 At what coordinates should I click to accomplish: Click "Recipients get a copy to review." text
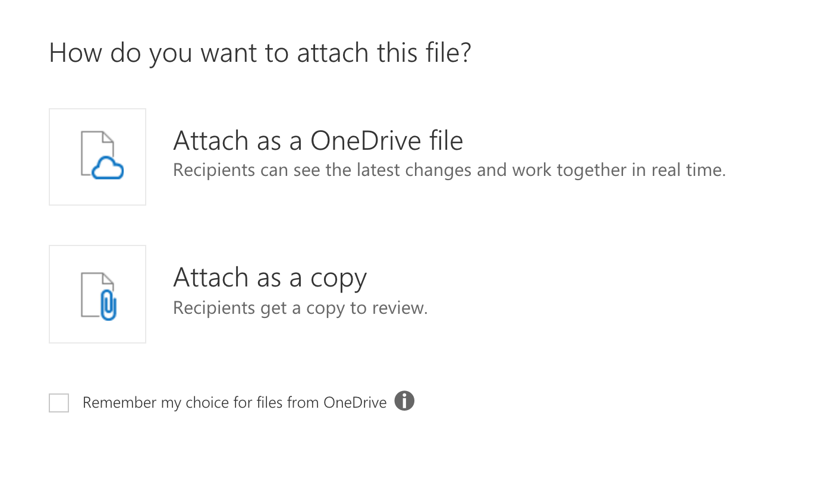click(x=300, y=308)
